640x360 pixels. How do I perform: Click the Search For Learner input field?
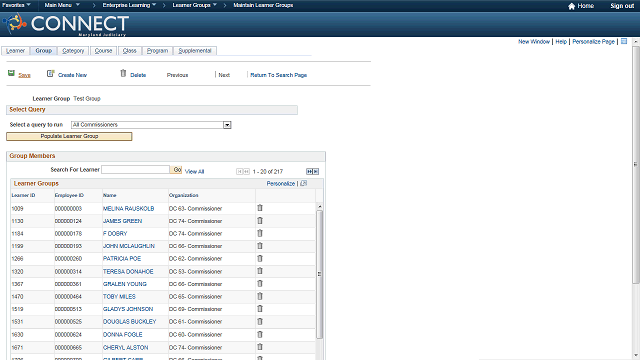(x=136, y=170)
